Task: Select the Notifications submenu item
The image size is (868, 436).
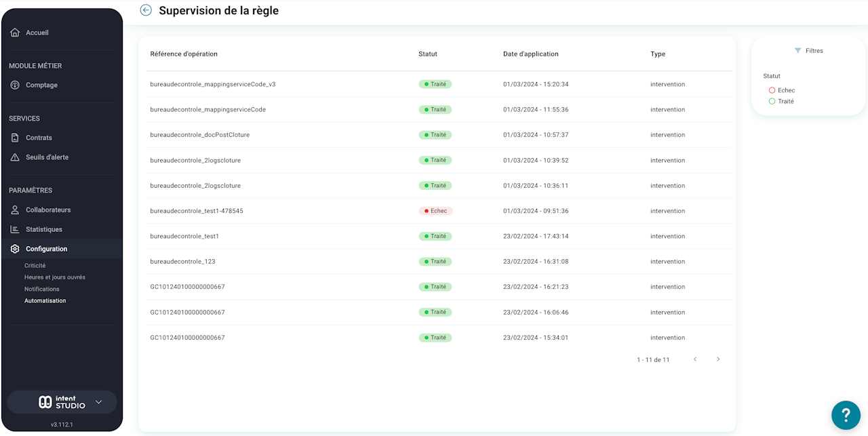Action: [42, 289]
